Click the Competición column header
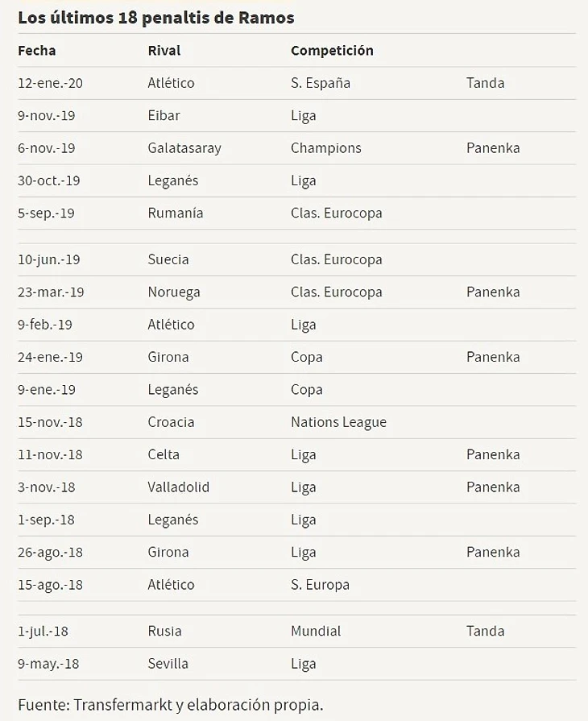This screenshot has width=588, height=721. (332, 50)
